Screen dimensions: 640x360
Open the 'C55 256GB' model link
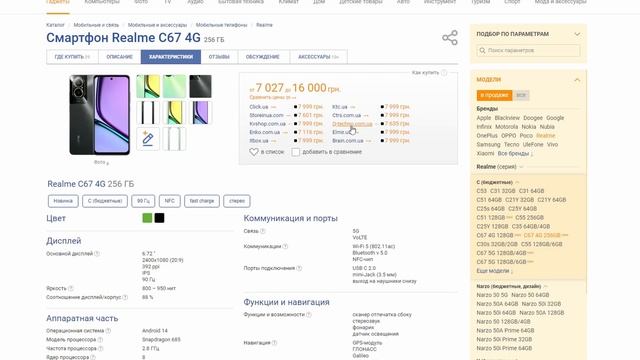click(529, 218)
